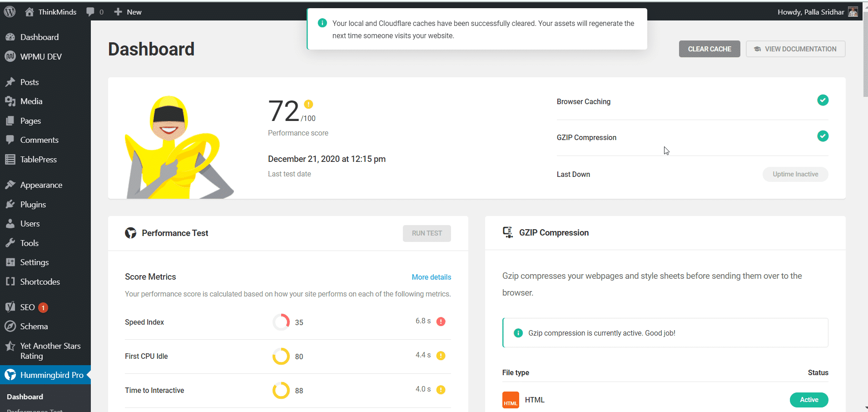Click the Run Test button

427,233
